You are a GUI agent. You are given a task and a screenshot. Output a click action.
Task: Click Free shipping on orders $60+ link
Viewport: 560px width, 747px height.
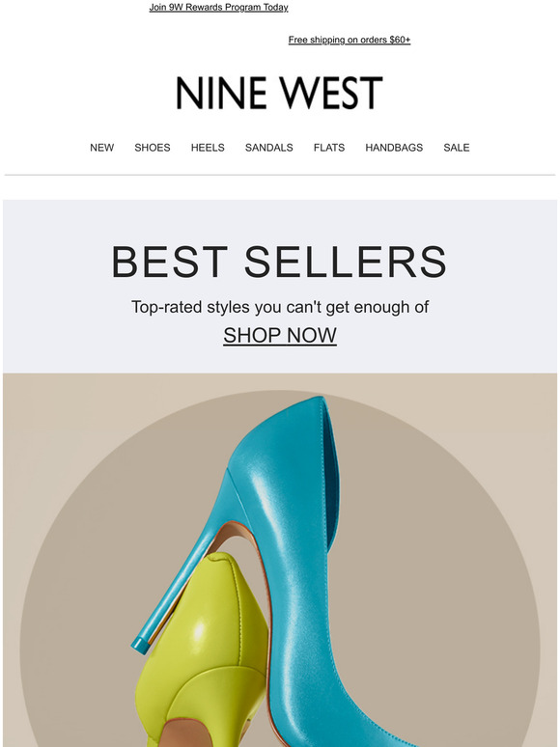tap(350, 40)
